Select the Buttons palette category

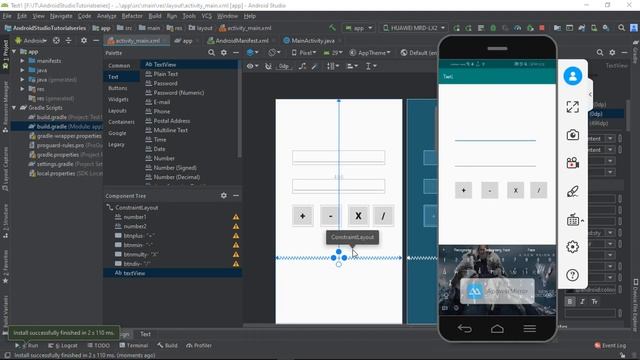click(x=118, y=88)
